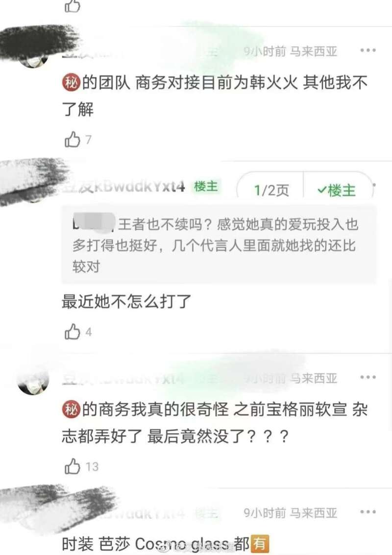Open the 豆友kBwddkYxt4 user profile
Screen dimensions: 392x555
tap(124, 187)
